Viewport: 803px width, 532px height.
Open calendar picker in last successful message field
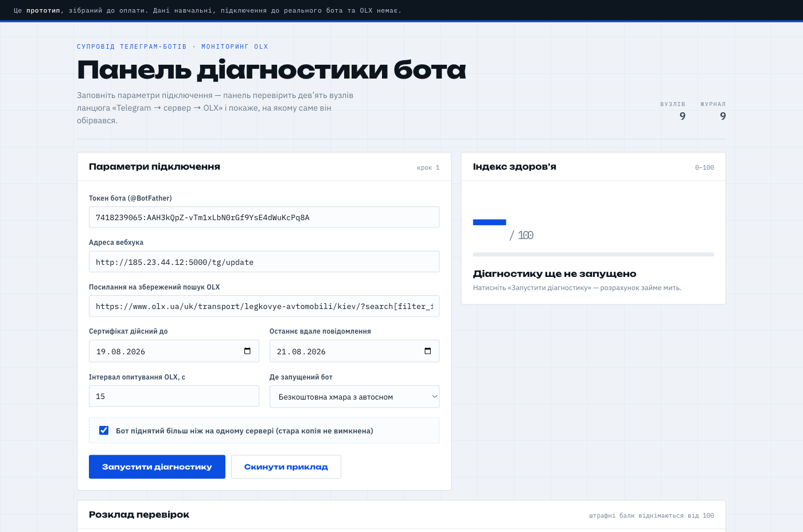[427, 351]
